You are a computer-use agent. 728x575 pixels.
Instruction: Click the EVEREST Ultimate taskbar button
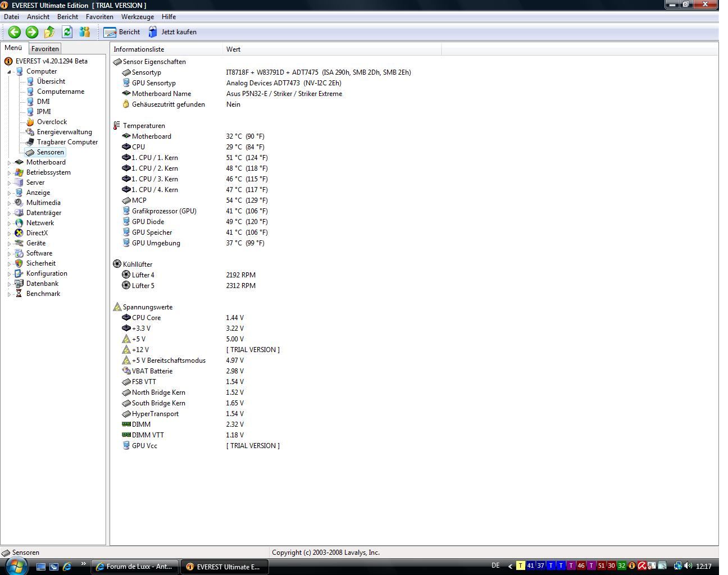[x=225, y=567]
